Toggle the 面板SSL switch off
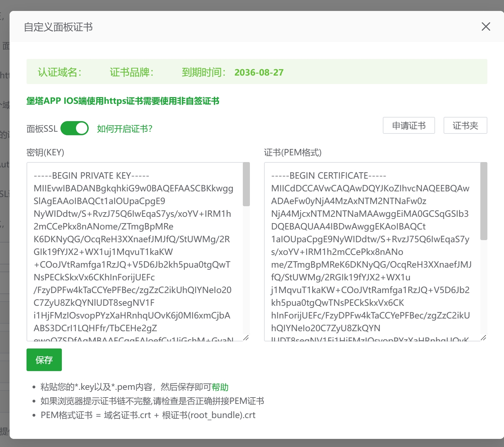 [75, 129]
